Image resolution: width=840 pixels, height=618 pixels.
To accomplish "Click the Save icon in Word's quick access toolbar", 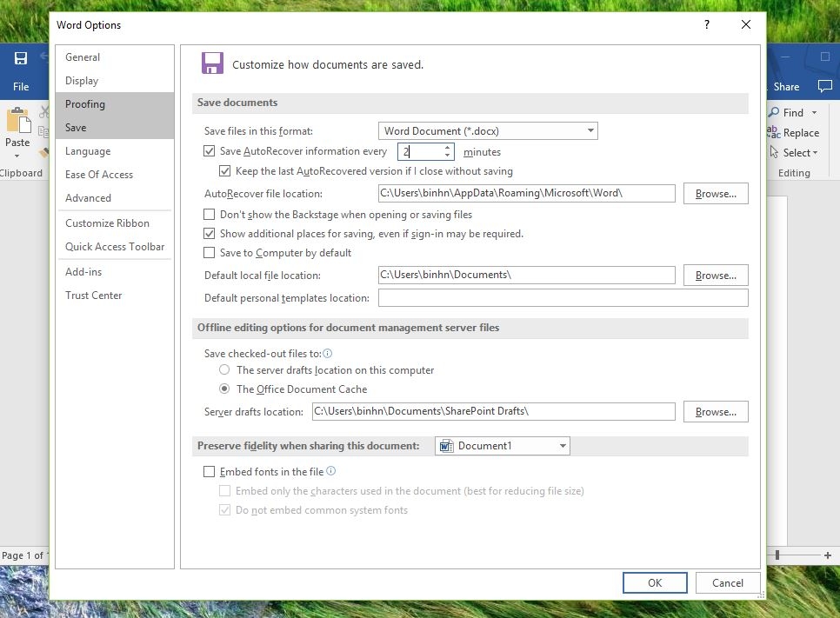I will pyautogui.click(x=20, y=58).
